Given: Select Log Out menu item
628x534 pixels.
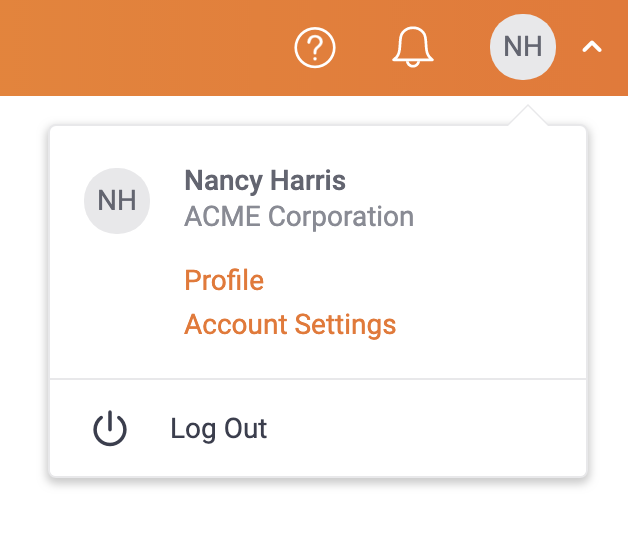Looking at the screenshot, I should (x=318, y=428).
